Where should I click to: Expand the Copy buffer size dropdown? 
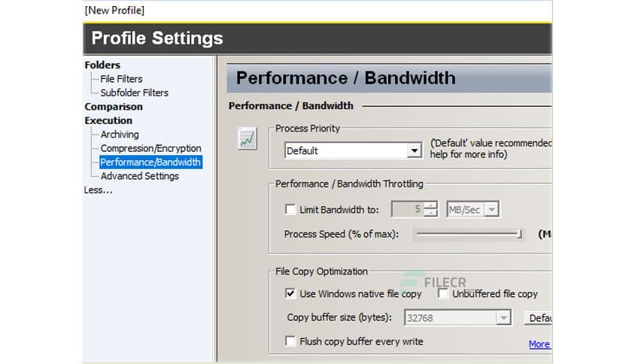[x=503, y=318]
